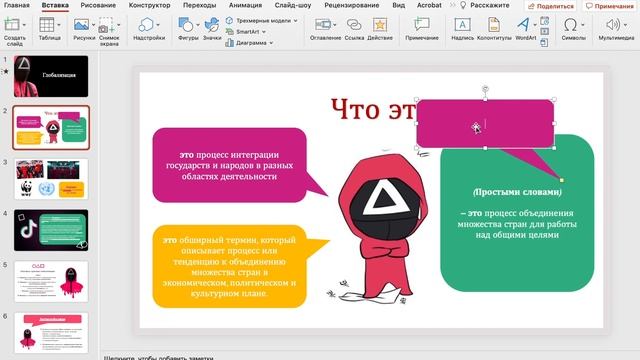640x360 pixels.
Task: Click the Поделиться button
Action: pyautogui.click(x=551, y=6)
